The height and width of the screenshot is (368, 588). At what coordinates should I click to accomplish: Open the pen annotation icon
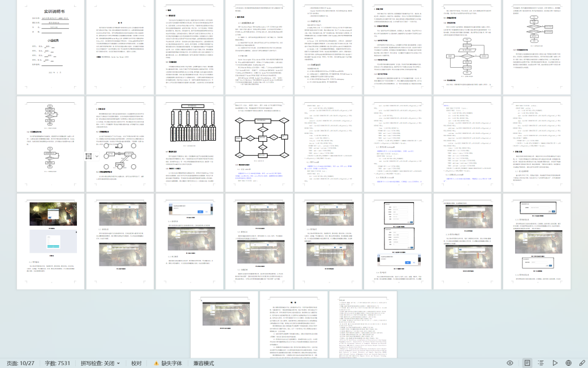[582, 363]
